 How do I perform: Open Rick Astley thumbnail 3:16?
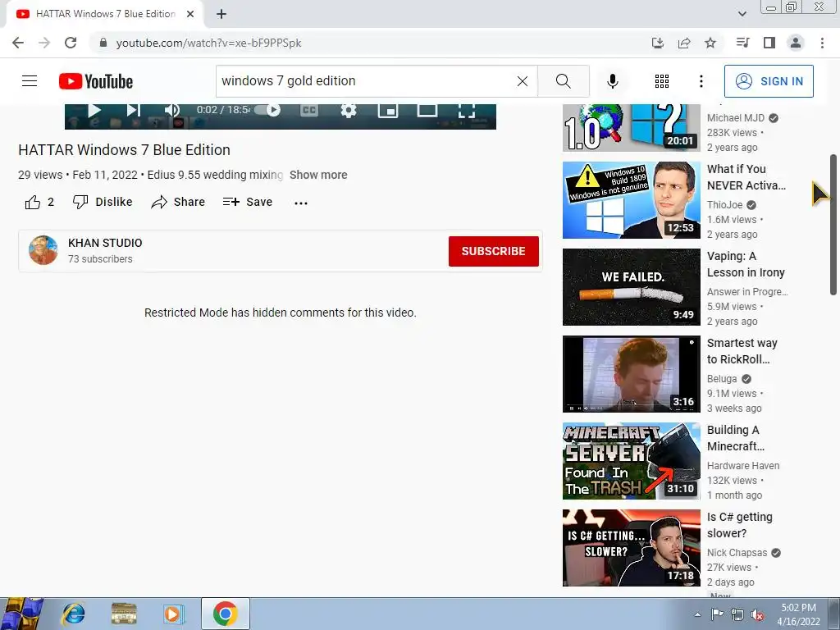[631, 374]
